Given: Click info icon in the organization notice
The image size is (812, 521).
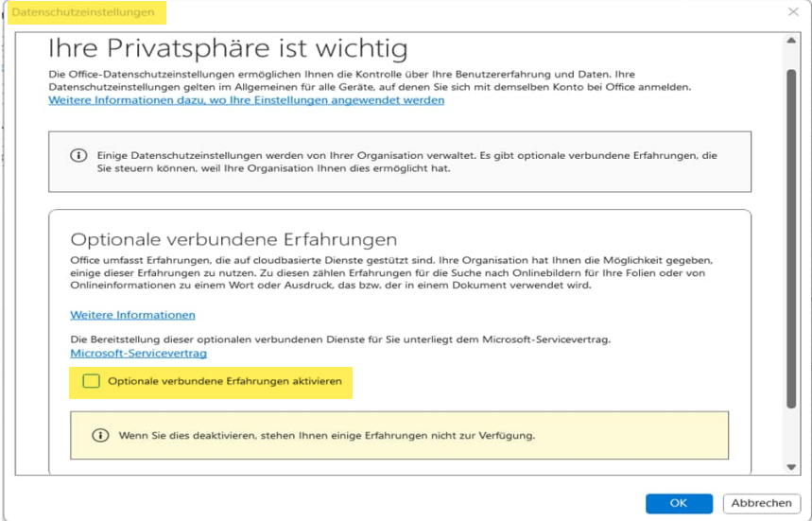Looking at the screenshot, I should pos(79,155).
